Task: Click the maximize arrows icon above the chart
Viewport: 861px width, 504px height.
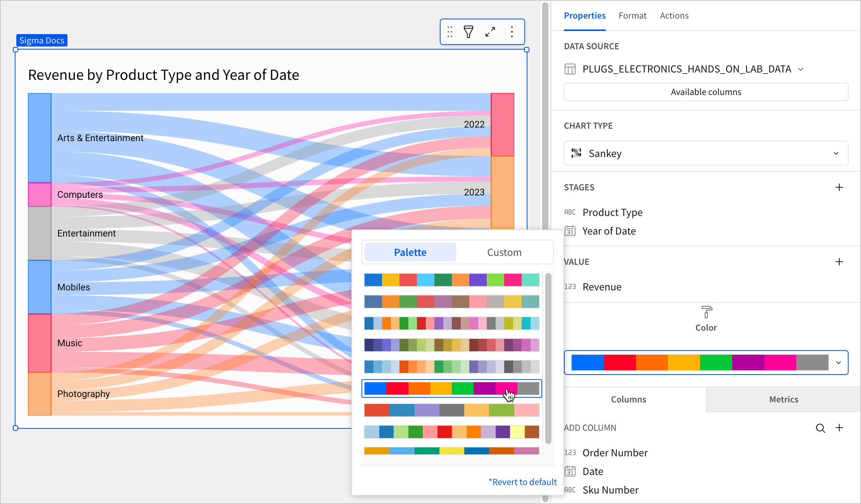Action: (490, 32)
